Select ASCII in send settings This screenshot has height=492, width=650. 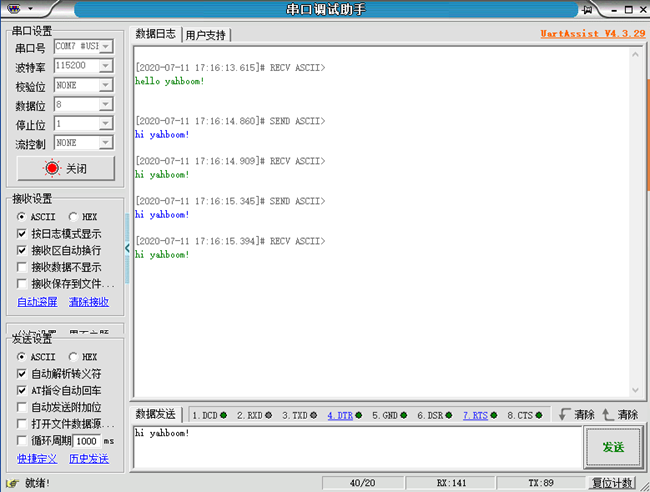click(21, 356)
